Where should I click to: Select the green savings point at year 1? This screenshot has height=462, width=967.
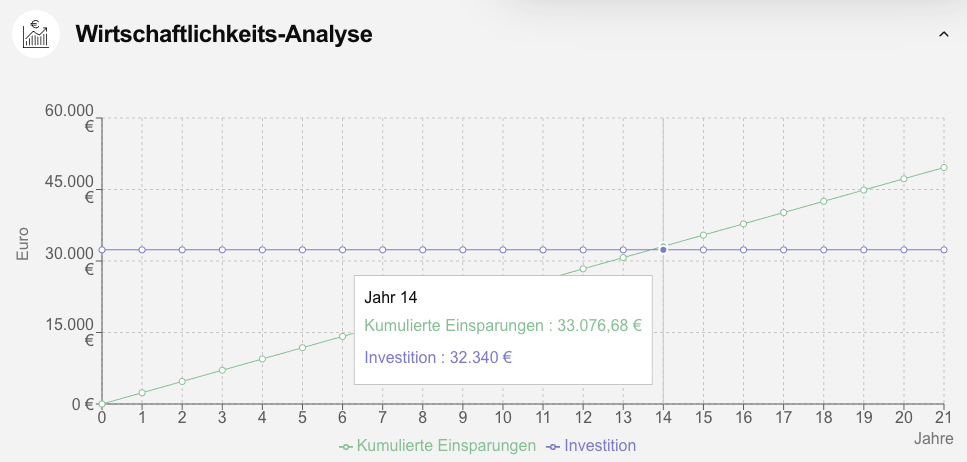pos(142,393)
